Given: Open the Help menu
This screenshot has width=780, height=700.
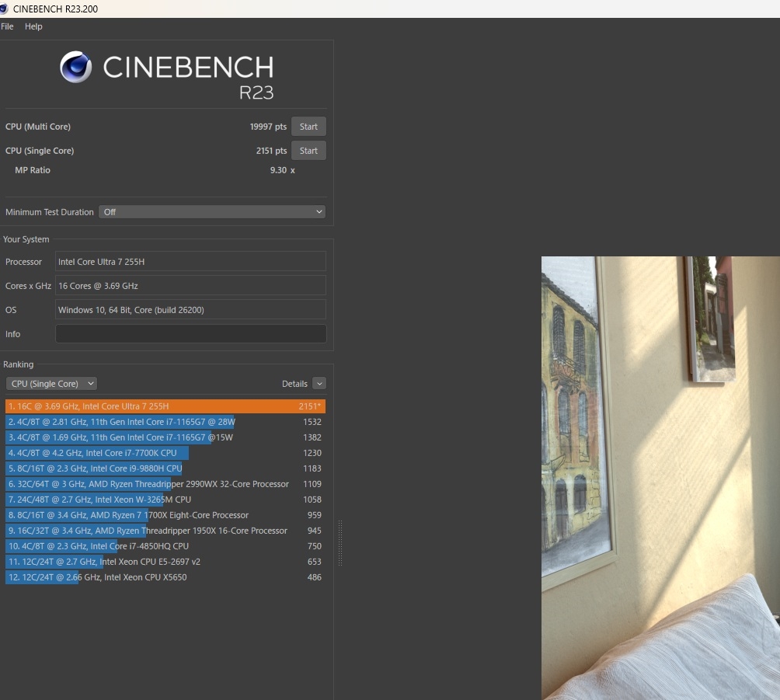Looking at the screenshot, I should pyautogui.click(x=33, y=26).
